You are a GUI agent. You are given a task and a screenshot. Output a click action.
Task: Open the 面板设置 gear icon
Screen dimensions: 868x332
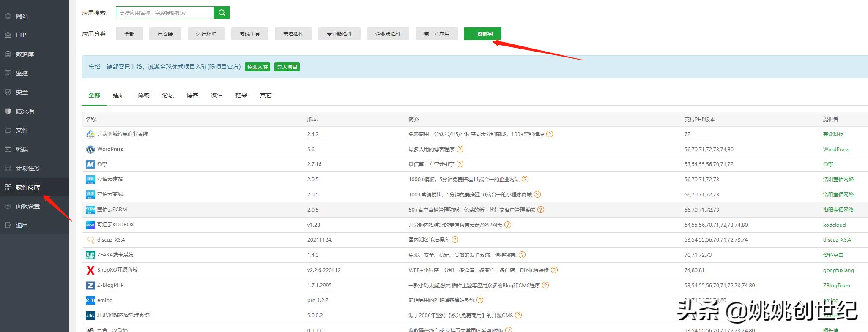click(8, 206)
